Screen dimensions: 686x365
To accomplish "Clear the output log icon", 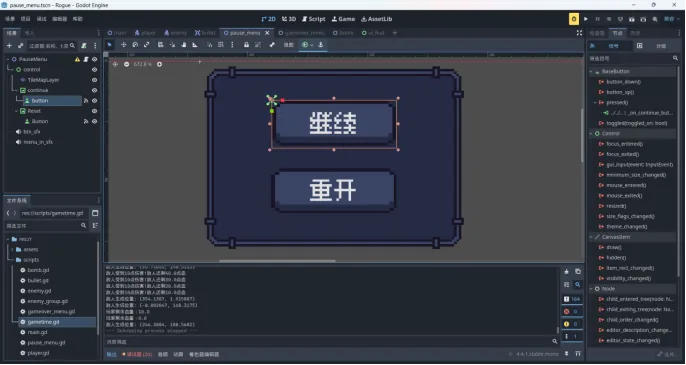I will click(x=567, y=271).
